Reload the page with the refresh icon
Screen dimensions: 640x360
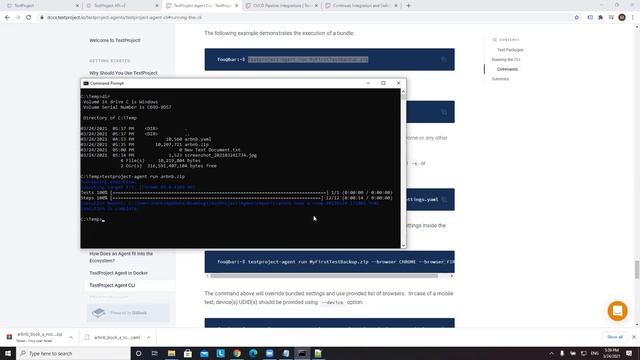point(29,18)
